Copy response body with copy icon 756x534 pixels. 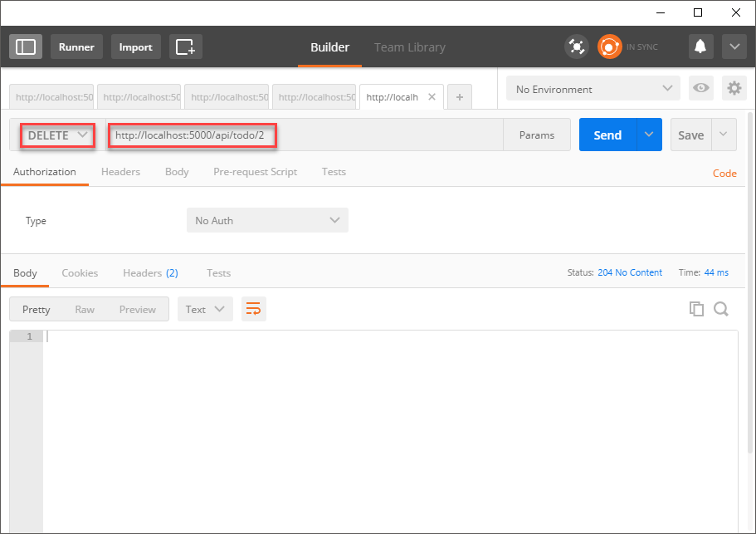coord(696,309)
